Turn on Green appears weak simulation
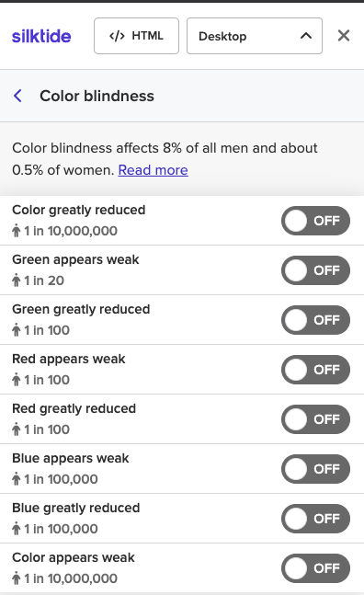This screenshot has width=364, height=595. click(315, 270)
